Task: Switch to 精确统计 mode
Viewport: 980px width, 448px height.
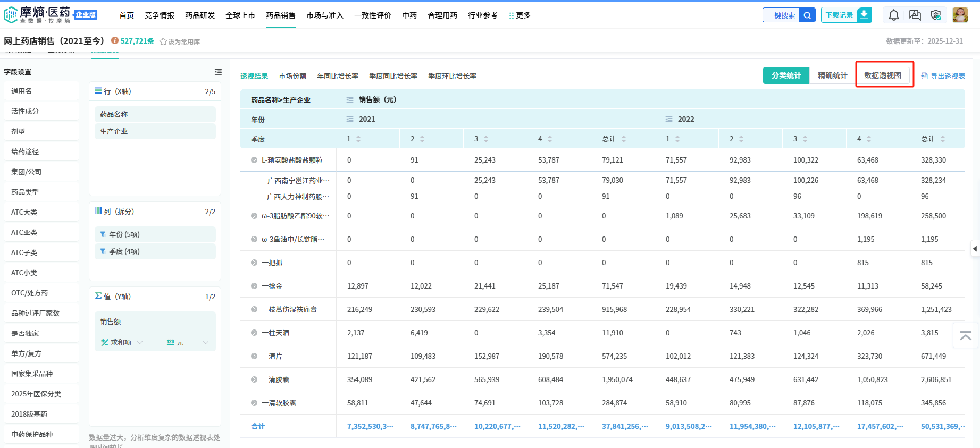Action: [832, 75]
